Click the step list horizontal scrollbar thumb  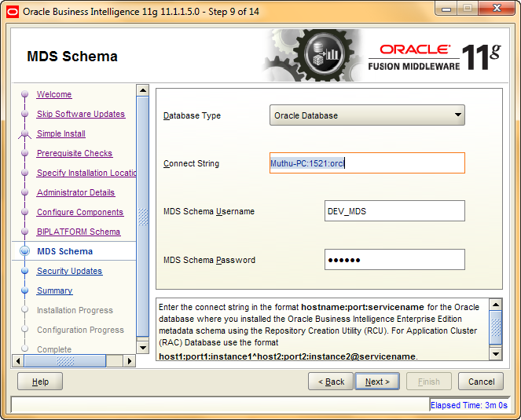[65, 360]
